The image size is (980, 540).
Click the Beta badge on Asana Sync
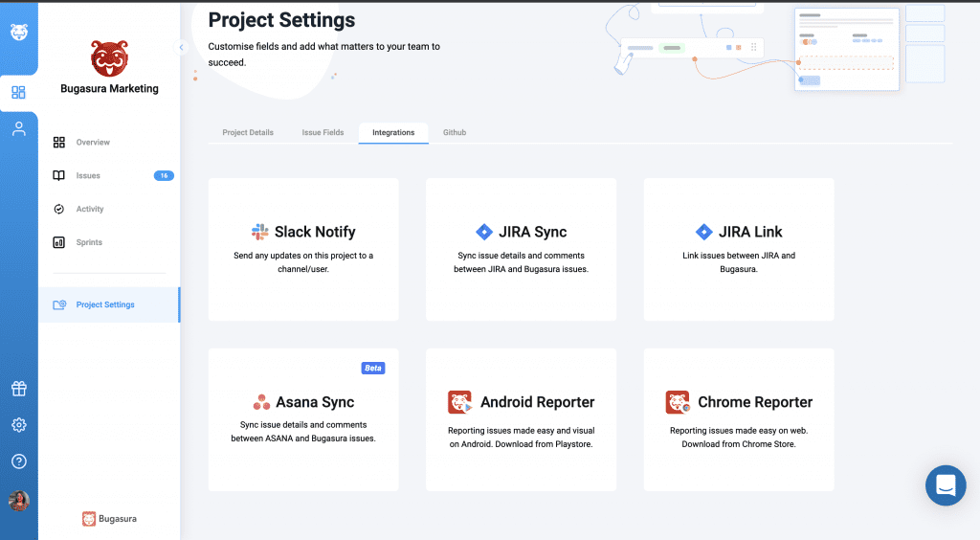click(373, 368)
